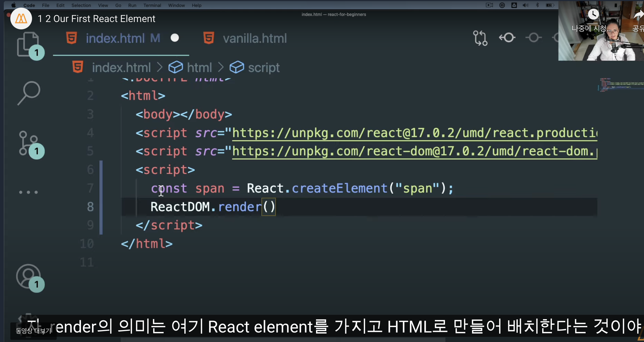Click the '동영상 더보기' more videos button
Screen dimensions: 644x342
(33, 331)
